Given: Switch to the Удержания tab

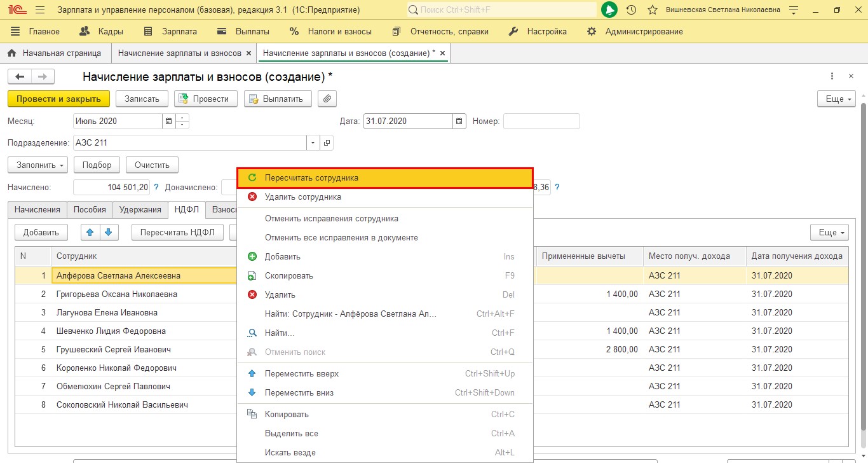Looking at the screenshot, I should (x=140, y=209).
